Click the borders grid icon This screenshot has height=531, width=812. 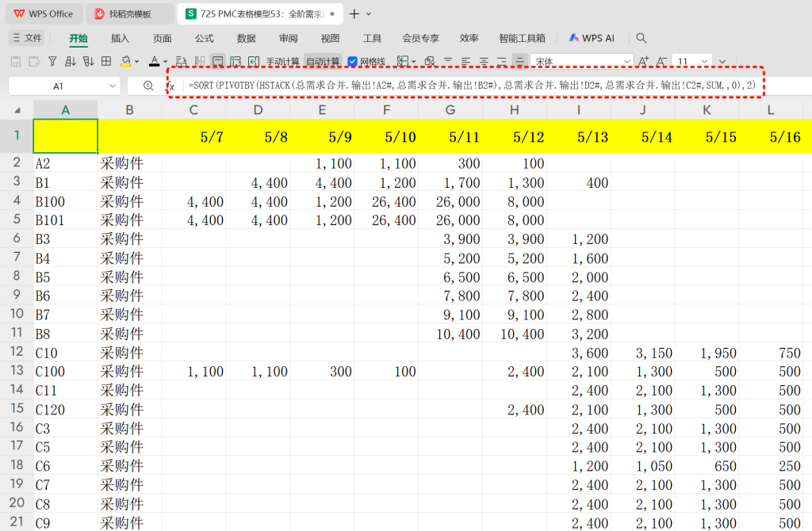click(x=106, y=62)
